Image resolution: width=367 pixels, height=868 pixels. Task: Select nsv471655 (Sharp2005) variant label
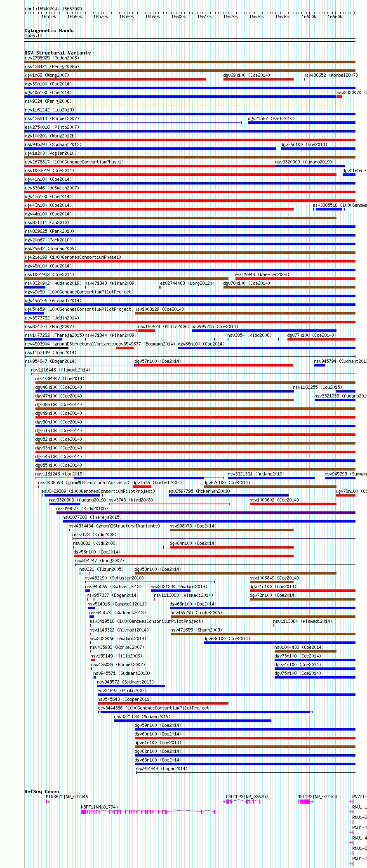coord(196,630)
